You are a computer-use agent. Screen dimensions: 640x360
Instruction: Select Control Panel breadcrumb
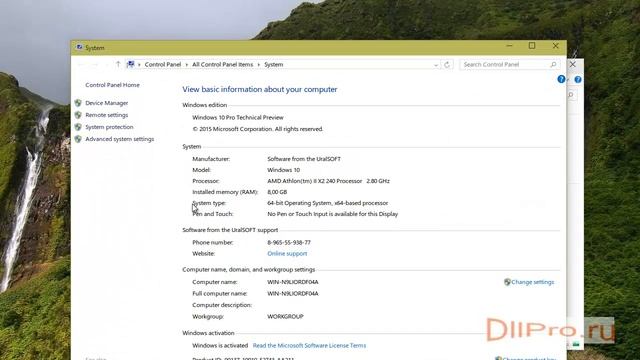[162, 64]
